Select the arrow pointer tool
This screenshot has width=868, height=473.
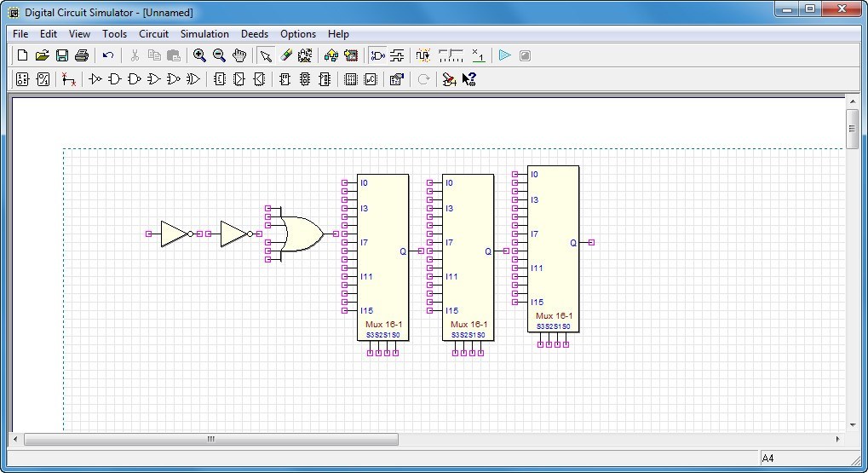[x=266, y=55]
